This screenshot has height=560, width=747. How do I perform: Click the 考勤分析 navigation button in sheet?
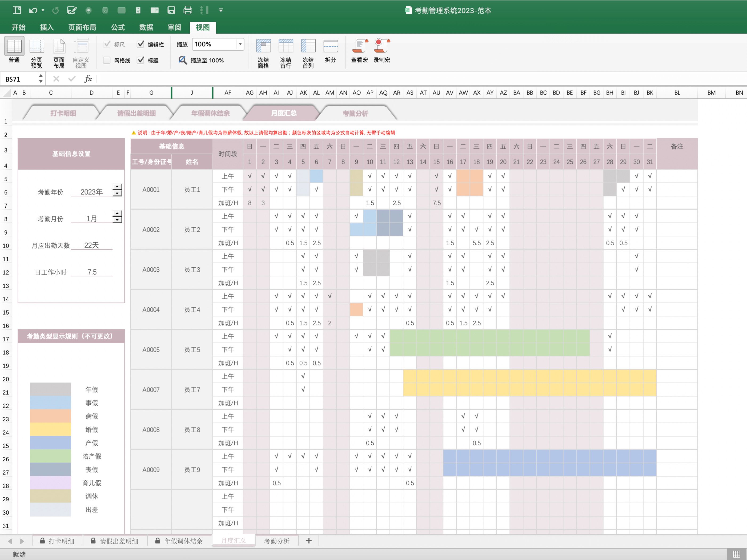coord(355,113)
